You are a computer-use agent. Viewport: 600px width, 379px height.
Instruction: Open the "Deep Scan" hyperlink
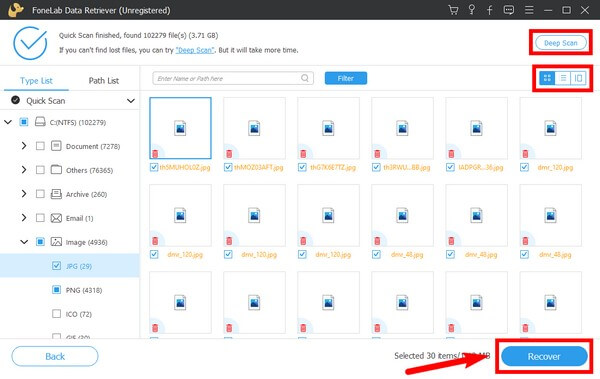point(195,50)
